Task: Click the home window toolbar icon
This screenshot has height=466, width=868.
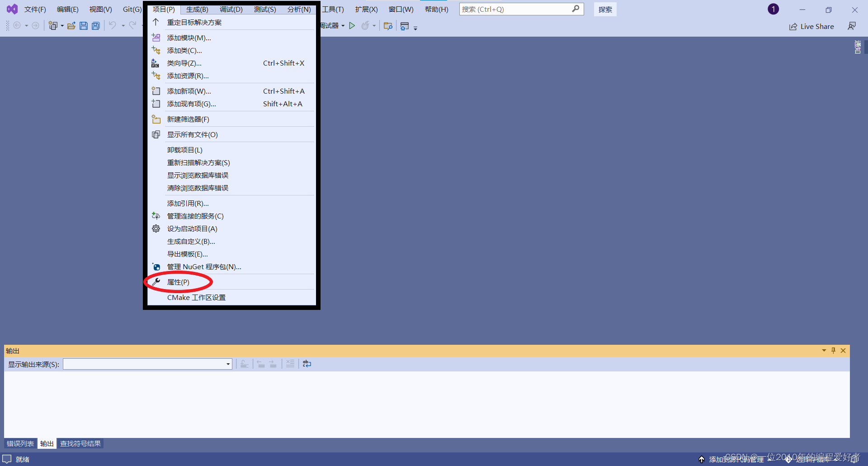Action: (x=405, y=26)
